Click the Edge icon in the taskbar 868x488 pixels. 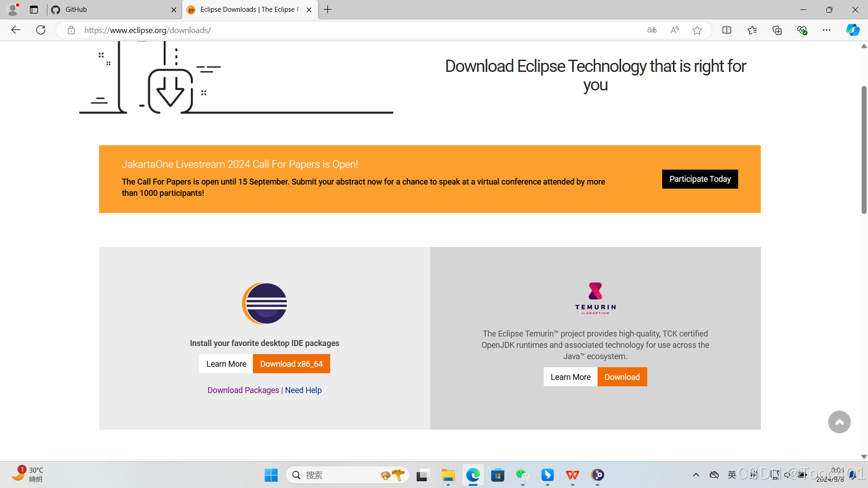(x=473, y=475)
